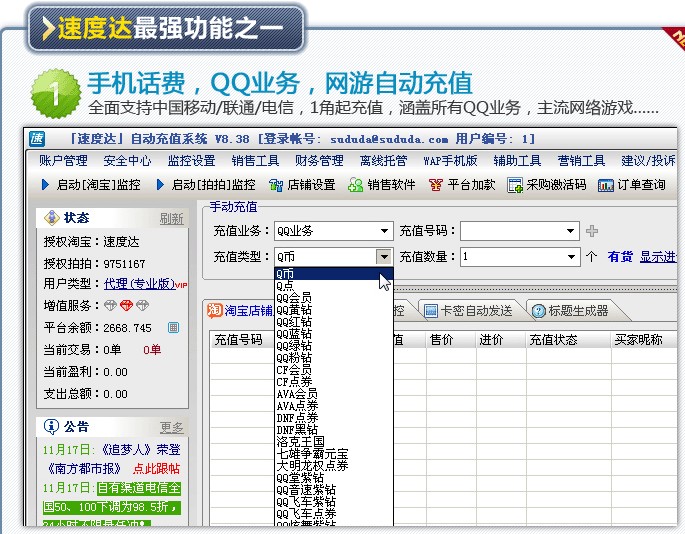The height and width of the screenshot is (534, 685).
Task: Start Paipai monitoring play icon
Action: 160,185
